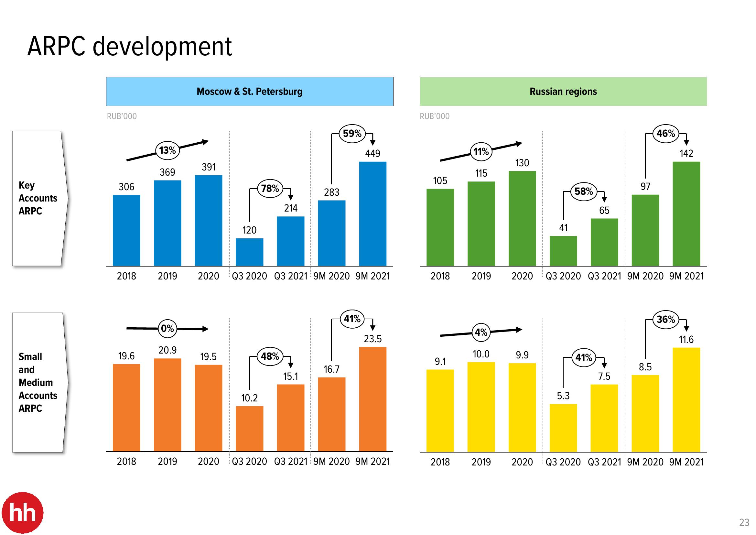Image resolution: width=756 pixels, height=535 pixels.
Task: Click the red hh logo
Action: [x=22, y=513]
